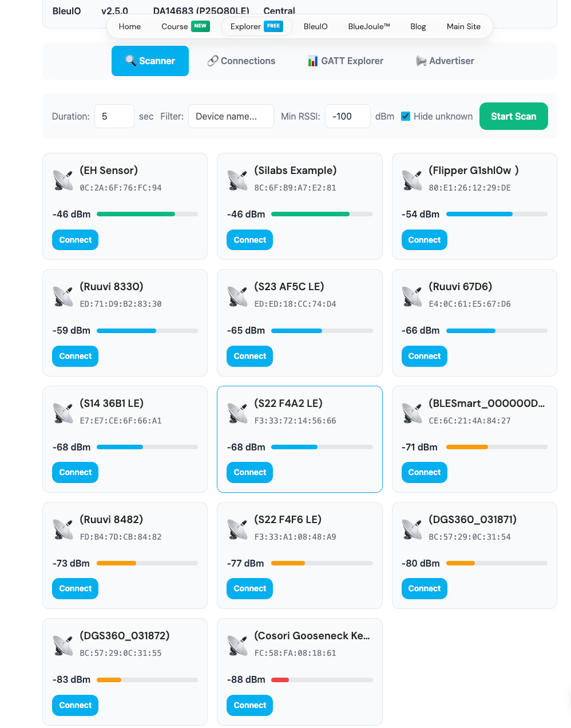
Task: Open Connections via the chain icon
Action: point(212,61)
